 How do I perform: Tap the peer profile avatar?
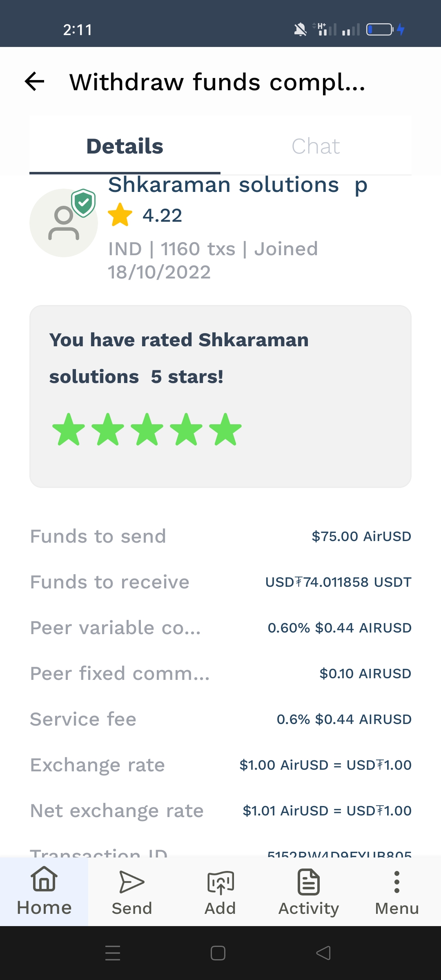[63, 223]
